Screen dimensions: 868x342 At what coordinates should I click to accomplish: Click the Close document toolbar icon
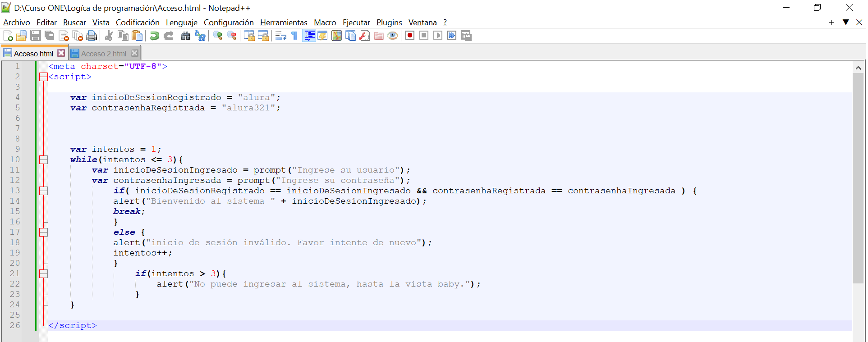coord(64,36)
